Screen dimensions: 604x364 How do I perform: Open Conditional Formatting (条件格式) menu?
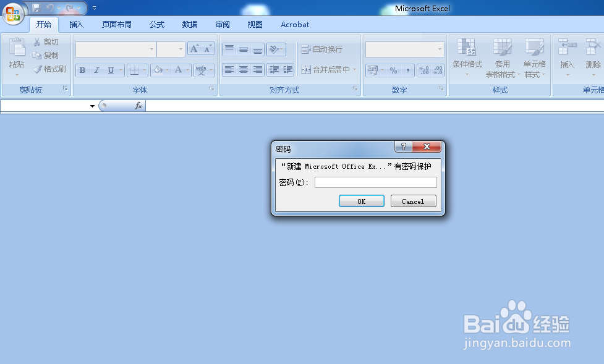467,57
